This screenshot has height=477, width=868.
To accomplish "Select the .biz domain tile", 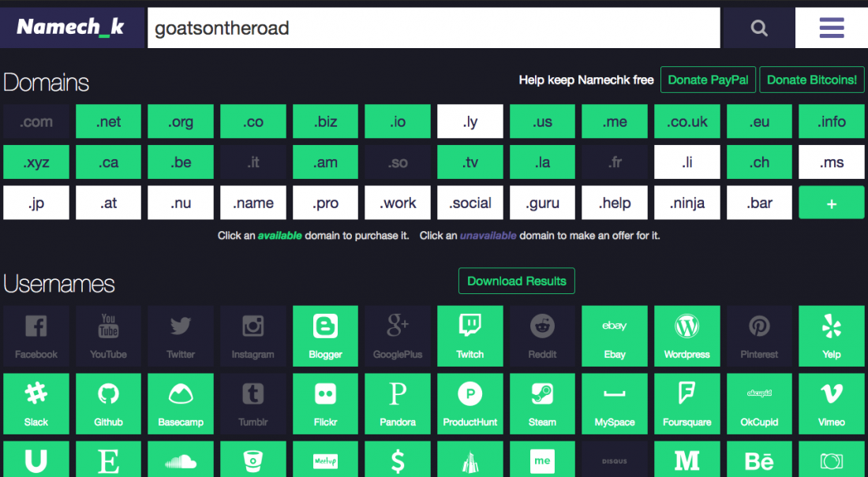I will 325,121.
